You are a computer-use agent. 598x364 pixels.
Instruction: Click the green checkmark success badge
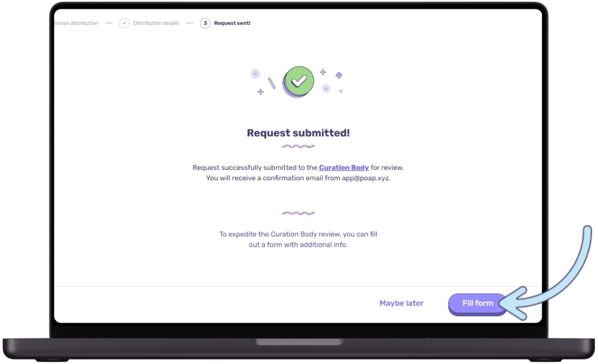tap(298, 81)
